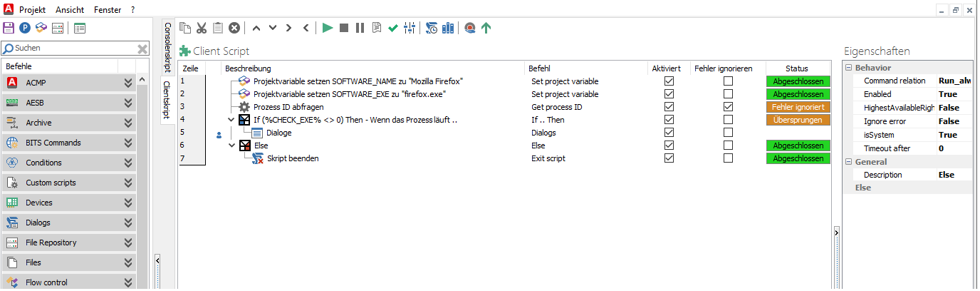Open the script log document icon

pos(376,28)
